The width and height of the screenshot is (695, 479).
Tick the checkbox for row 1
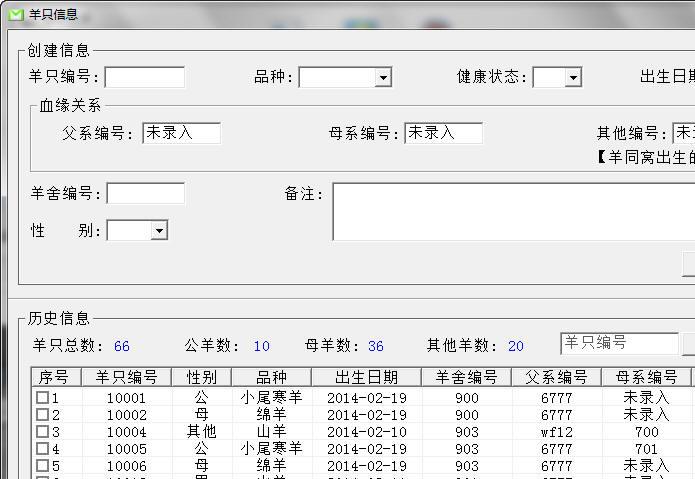[42, 398]
